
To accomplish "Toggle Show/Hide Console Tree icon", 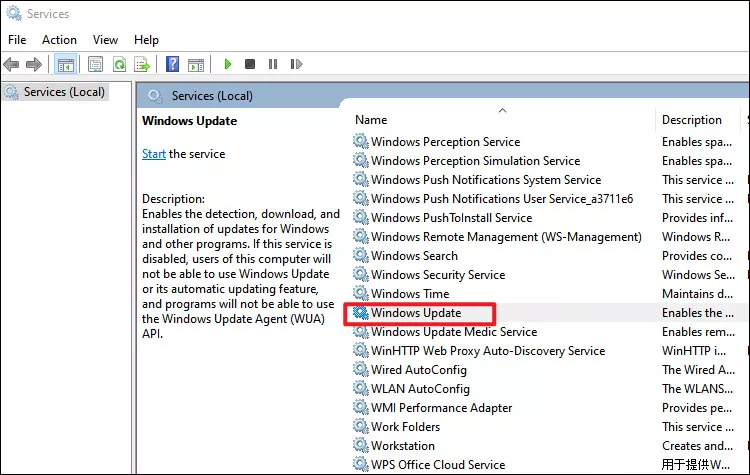I will tap(66, 64).
